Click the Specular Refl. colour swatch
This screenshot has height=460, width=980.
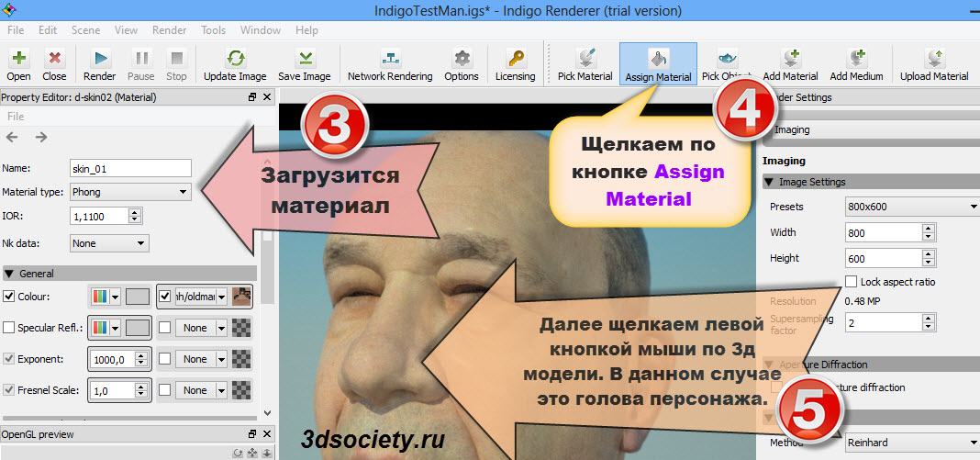click(x=138, y=328)
